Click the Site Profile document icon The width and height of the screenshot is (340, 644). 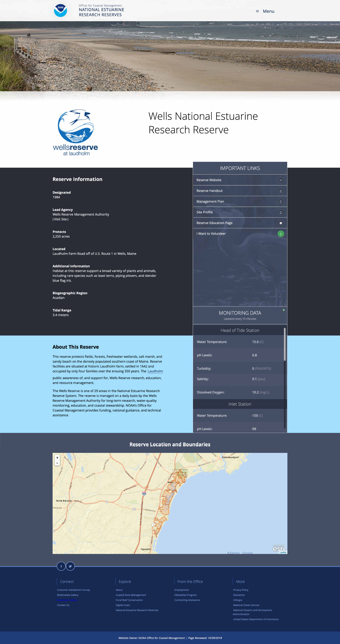coord(281,212)
